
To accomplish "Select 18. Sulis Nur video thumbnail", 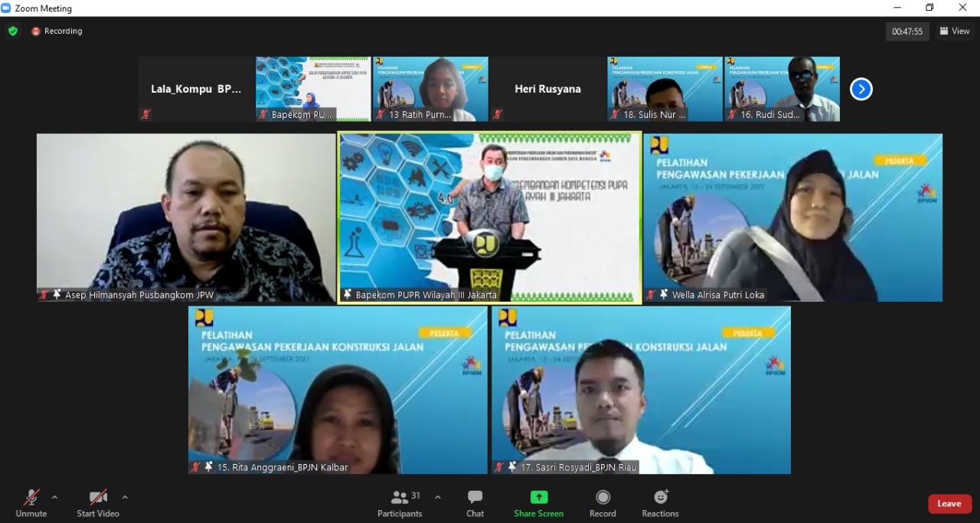I will pyautogui.click(x=665, y=89).
